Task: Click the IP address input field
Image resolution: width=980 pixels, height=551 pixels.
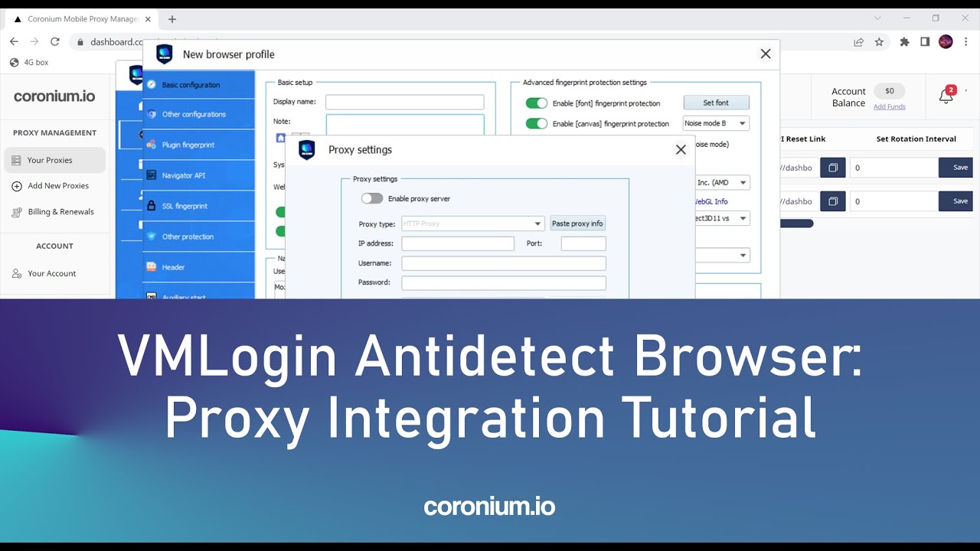Action: [x=458, y=243]
